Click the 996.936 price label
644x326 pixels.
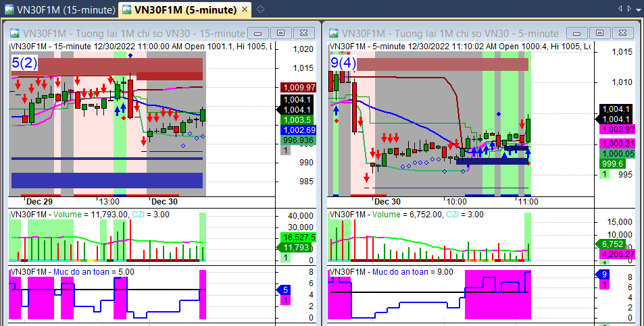pos(298,140)
